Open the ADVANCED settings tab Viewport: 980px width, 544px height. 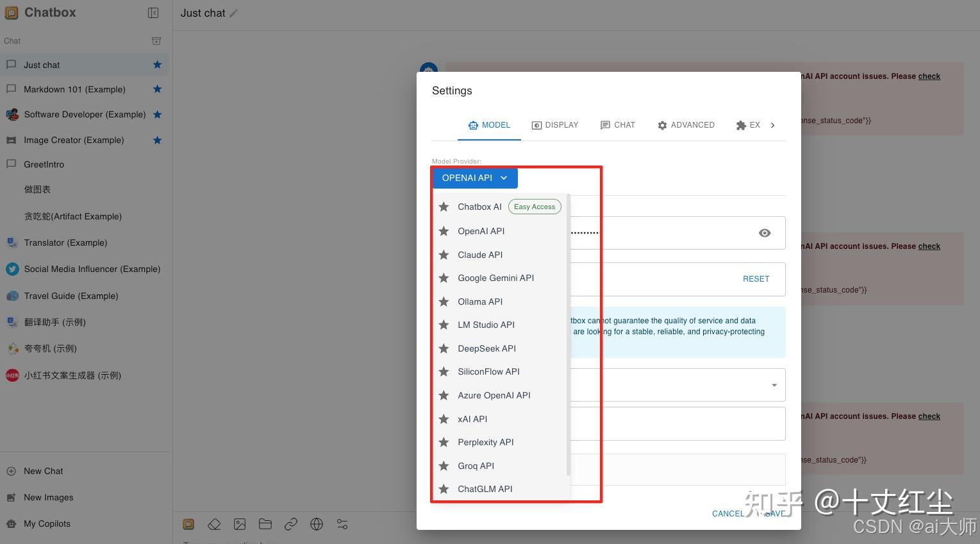(686, 125)
